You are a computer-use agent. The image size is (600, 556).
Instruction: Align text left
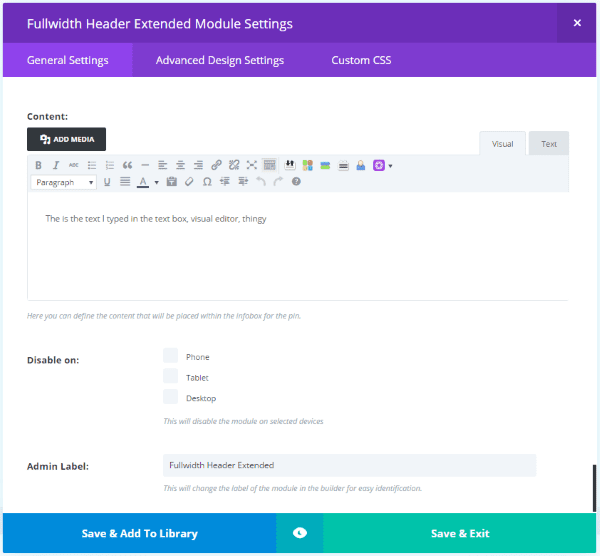coord(163,165)
